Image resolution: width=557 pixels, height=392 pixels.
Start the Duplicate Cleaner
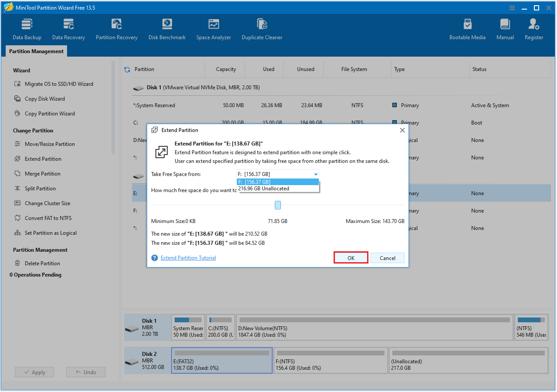tap(262, 28)
